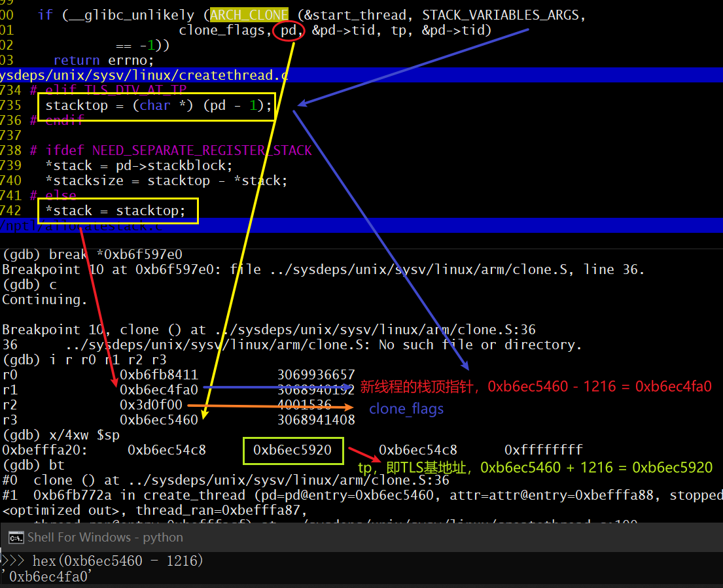The image size is (723, 588).
Task: Select the 'Shell For Windows - python' title
Action: (x=105, y=538)
